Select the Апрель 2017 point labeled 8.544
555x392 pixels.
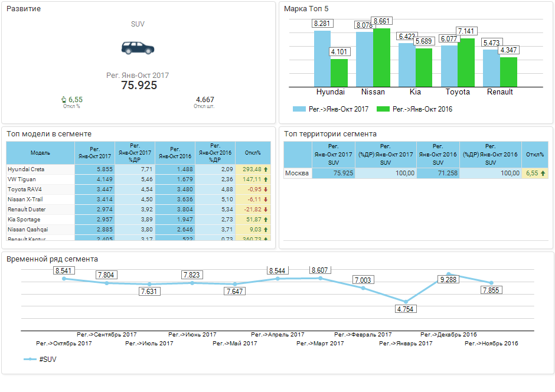(277, 279)
